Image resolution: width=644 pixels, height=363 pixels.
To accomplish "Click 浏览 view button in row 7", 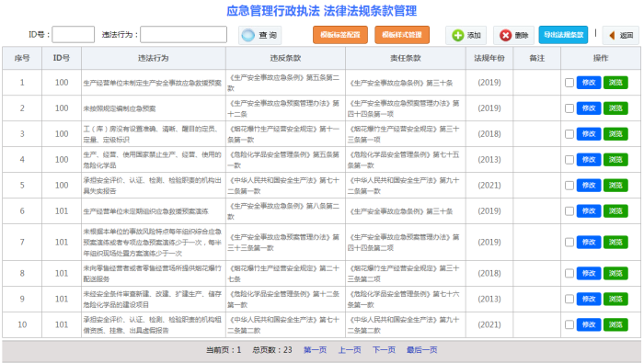I will [615, 242].
